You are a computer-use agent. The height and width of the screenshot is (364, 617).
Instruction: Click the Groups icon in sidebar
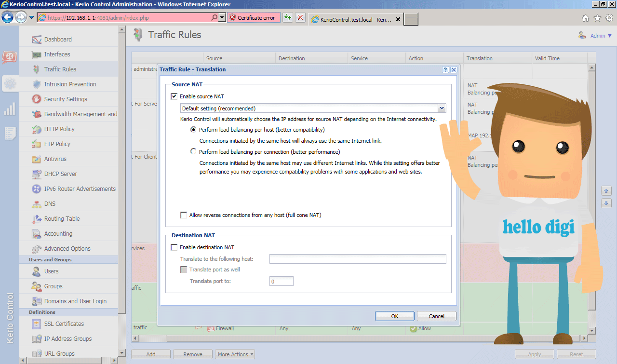pos(37,286)
